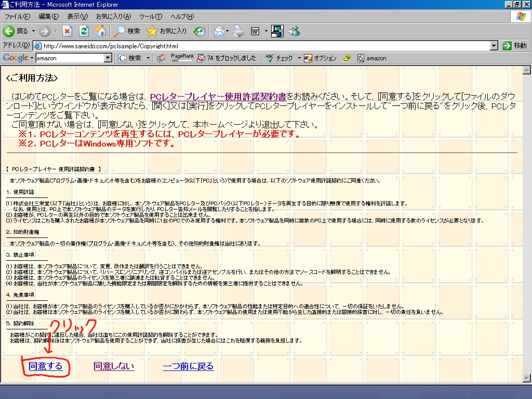Expand the Back button history arrow

[x=33, y=31]
